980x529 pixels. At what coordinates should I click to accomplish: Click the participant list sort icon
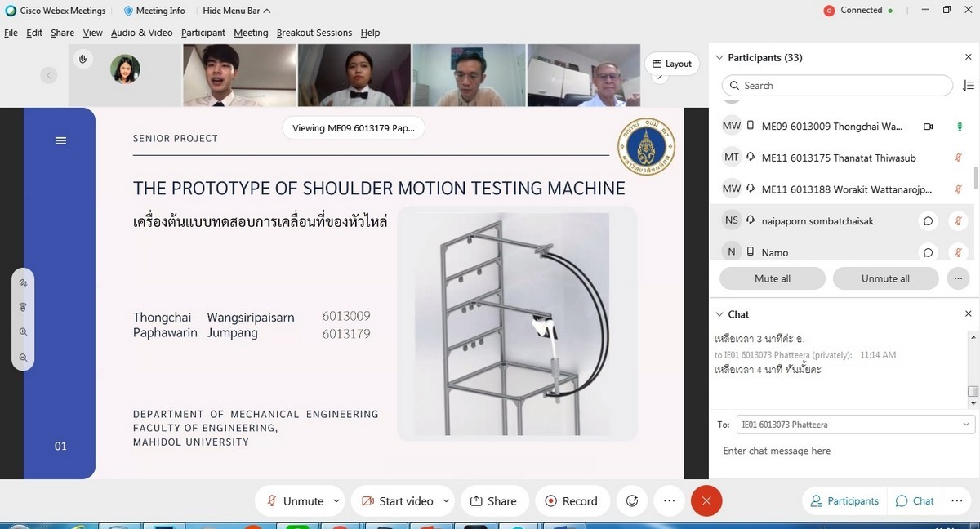[969, 86]
